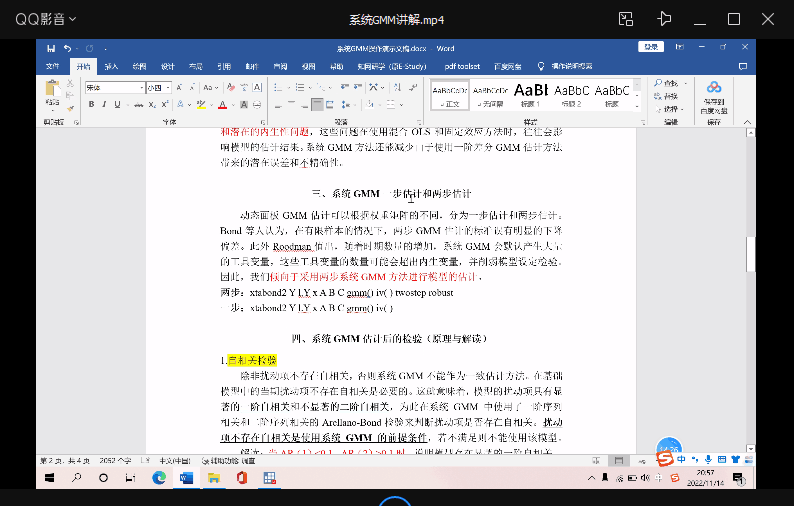Switch to the 插入 ribbon tab

(111, 66)
